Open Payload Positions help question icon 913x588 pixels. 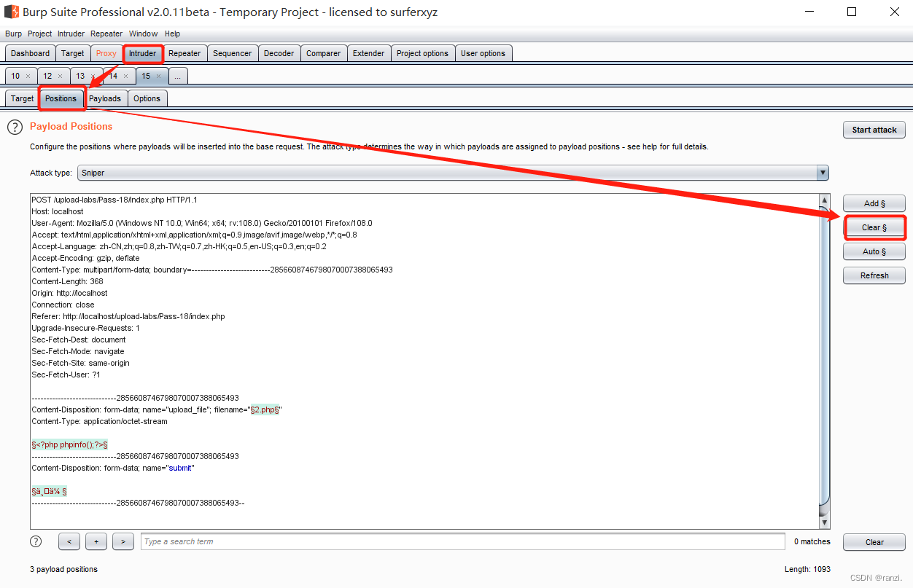tap(15, 128)
